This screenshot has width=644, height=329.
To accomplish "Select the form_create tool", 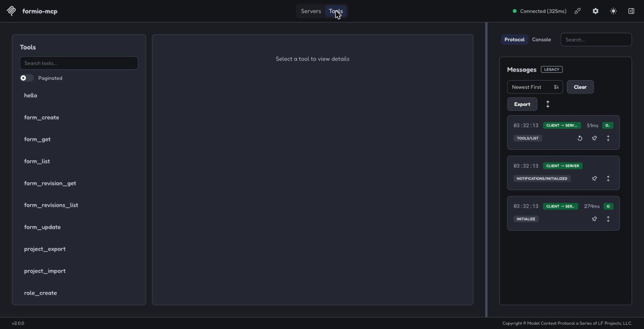I will tap(79, 118).
